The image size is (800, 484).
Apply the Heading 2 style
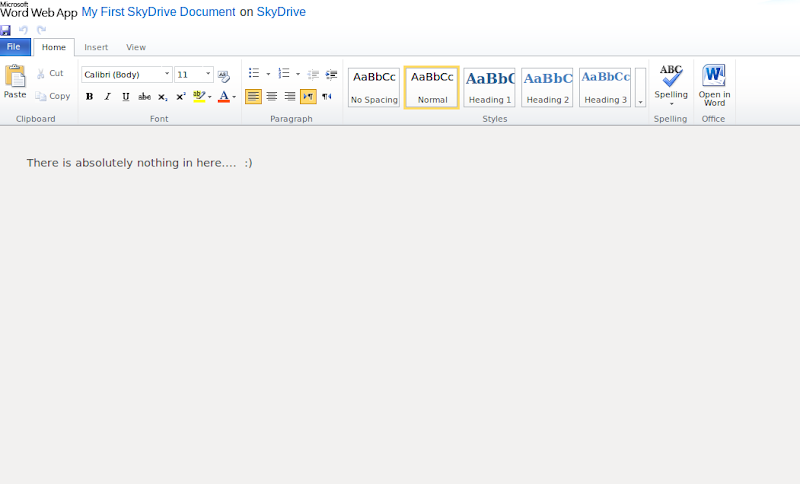pyautogui.click(x=547, y=87)
